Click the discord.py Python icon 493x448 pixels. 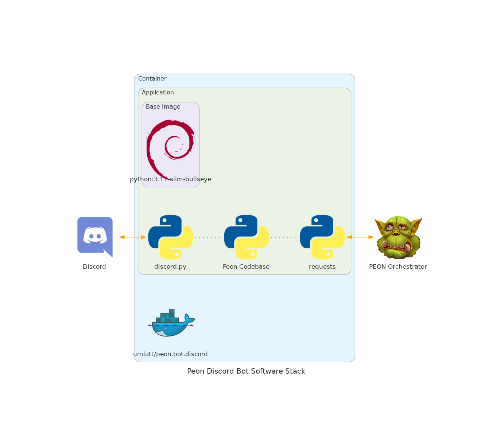[171, 237]
